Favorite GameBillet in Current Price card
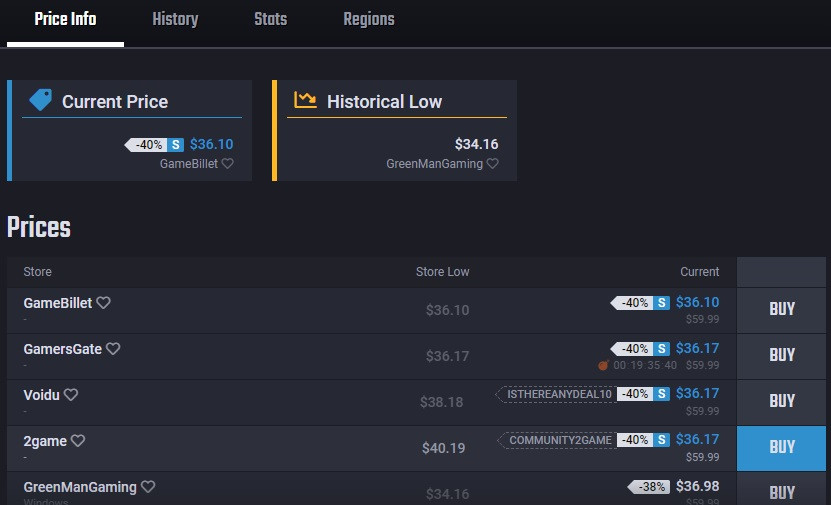 click(227, 163)
